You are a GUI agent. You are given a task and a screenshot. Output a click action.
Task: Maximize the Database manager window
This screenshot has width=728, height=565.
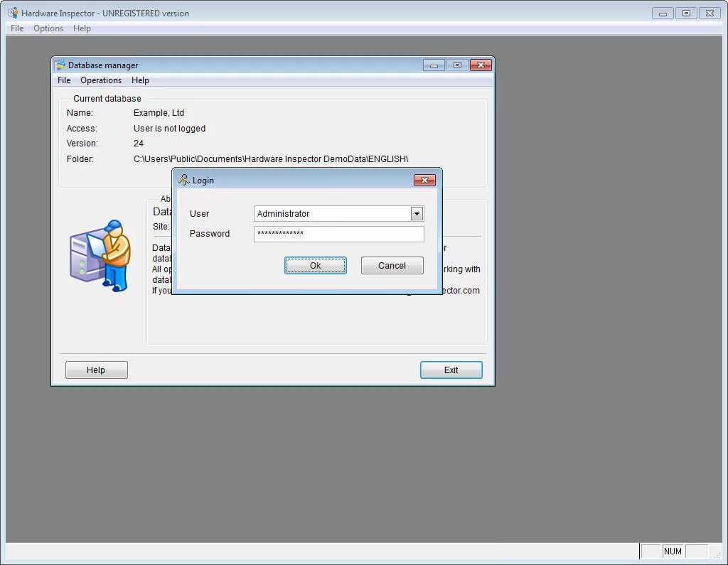click(457, 65)
